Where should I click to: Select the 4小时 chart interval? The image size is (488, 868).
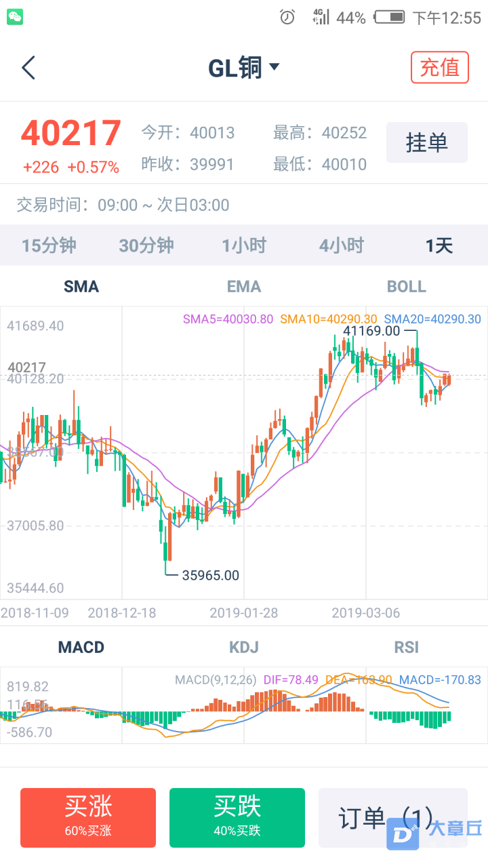(x=342, y=245)
